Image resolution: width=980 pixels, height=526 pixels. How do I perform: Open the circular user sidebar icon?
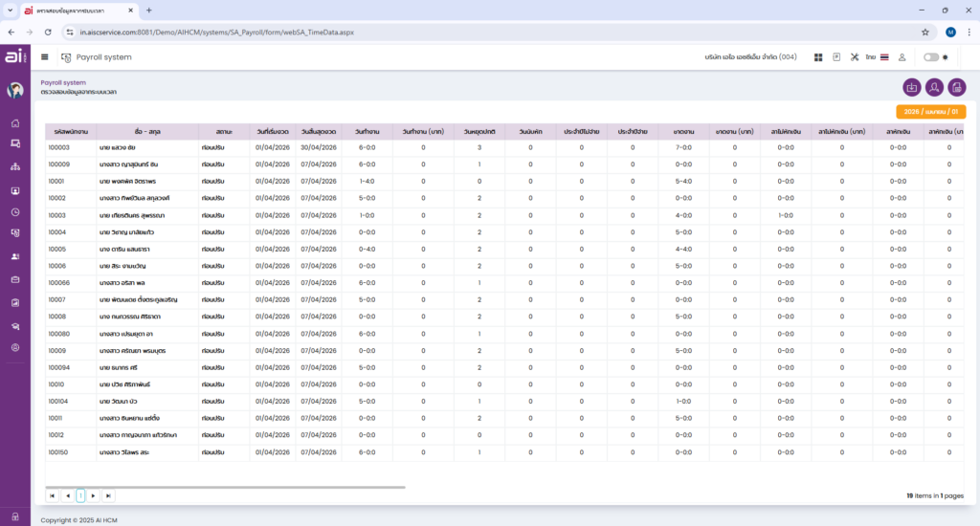15,347
